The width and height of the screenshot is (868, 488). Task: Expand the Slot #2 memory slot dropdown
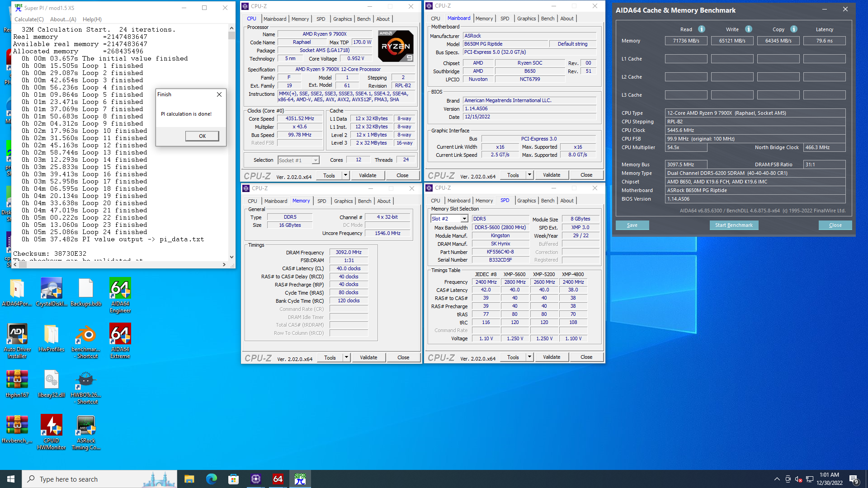click(464, 219)
